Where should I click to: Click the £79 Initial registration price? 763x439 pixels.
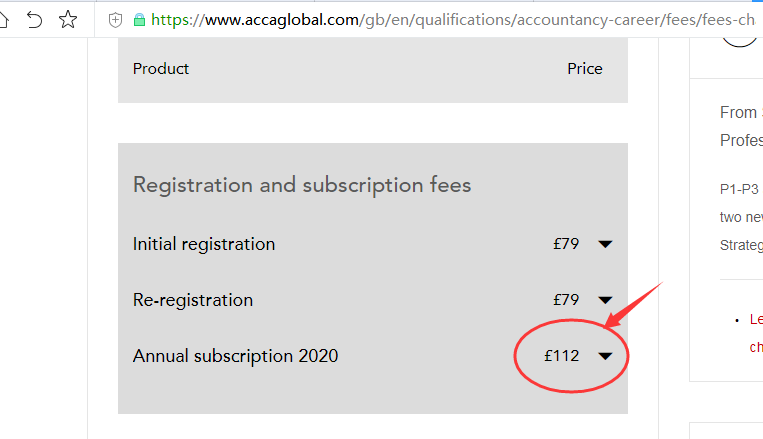[x=566, y=244]
